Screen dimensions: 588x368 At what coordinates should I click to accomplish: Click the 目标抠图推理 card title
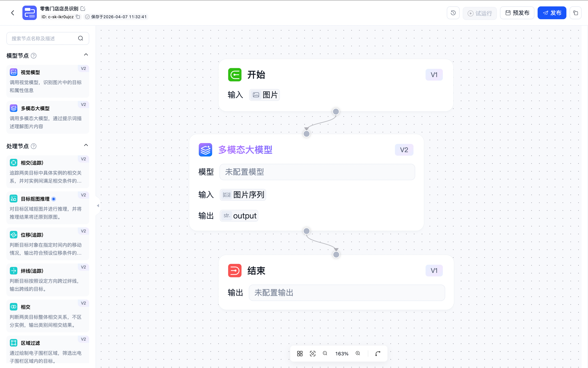(x=35, y=199)
